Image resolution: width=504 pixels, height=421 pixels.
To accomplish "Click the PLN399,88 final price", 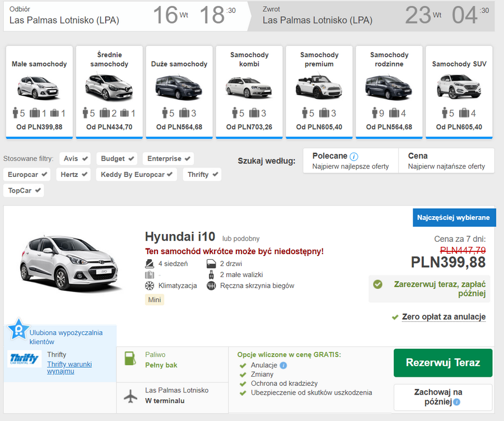I will [448, 262].
